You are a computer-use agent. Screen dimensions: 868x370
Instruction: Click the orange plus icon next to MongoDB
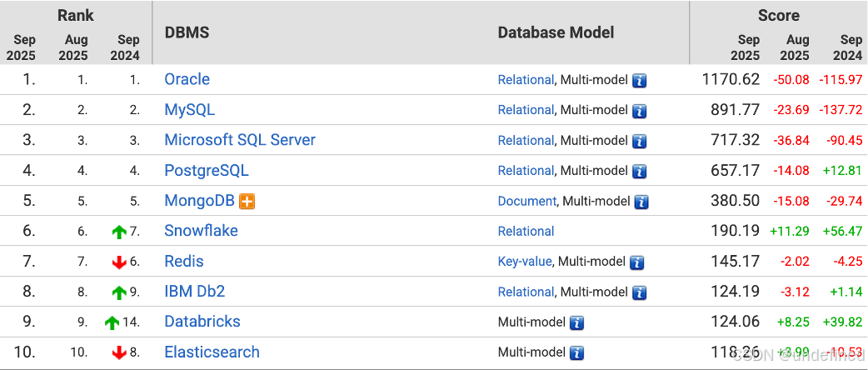(x=247, y=202)
